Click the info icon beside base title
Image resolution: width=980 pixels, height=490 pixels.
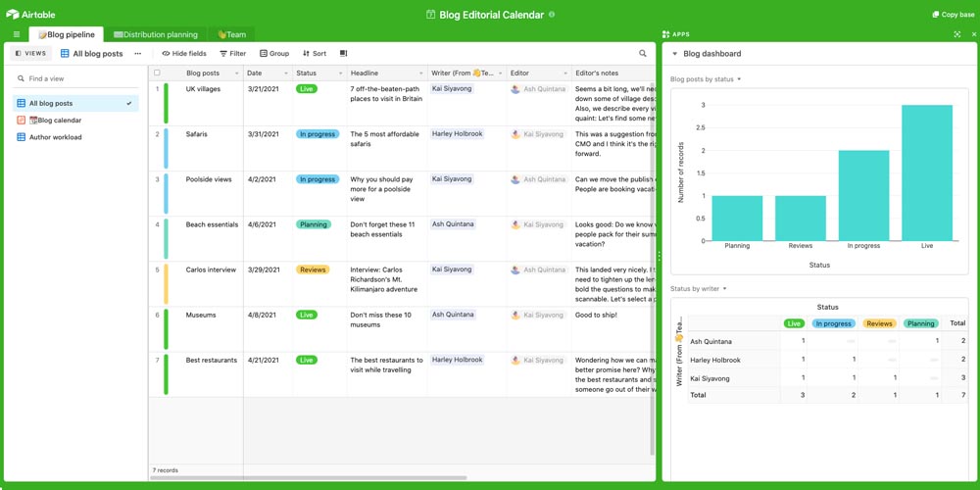pos(551,15)
